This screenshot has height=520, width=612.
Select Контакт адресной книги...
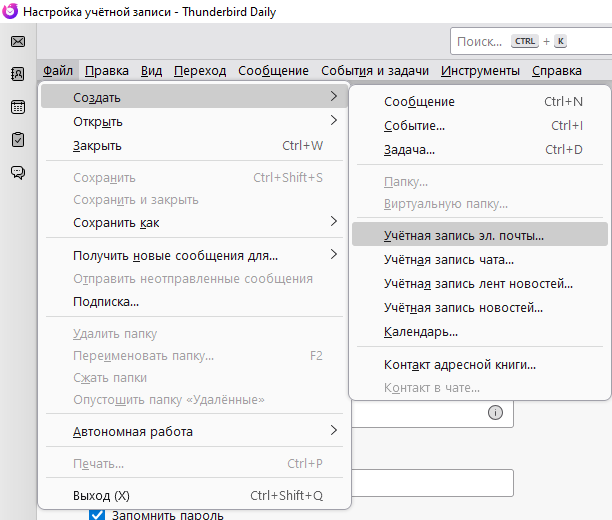click(480, 365)
